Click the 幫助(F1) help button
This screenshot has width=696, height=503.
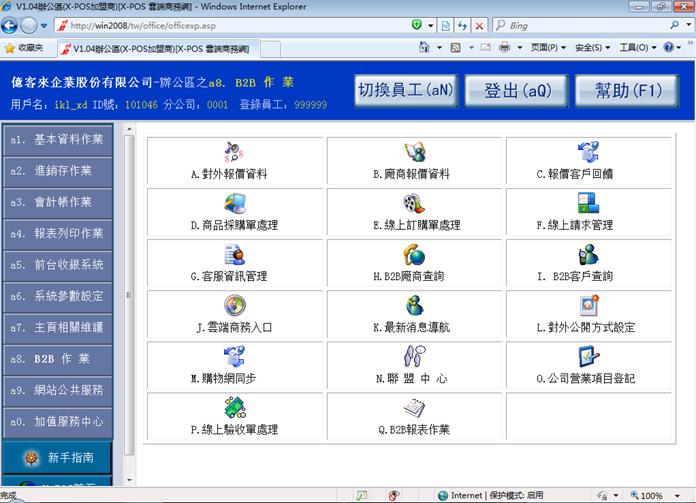tap(628, 91)
